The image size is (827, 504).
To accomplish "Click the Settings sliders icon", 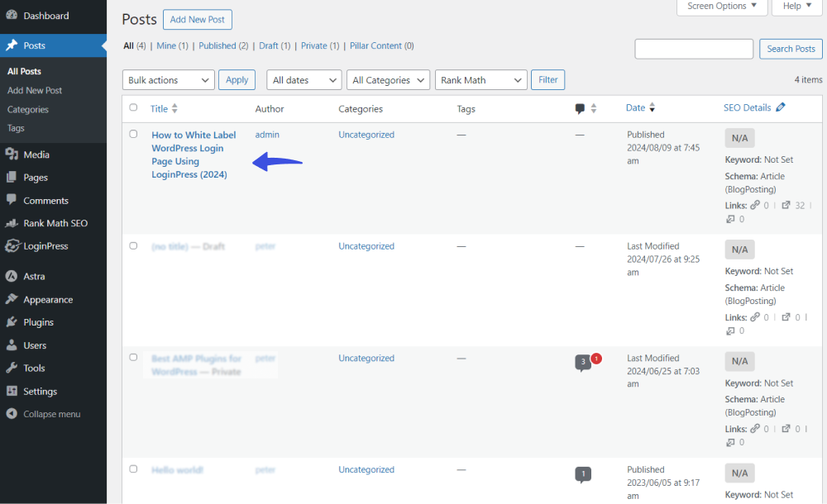I will click(x=12, y=391).
